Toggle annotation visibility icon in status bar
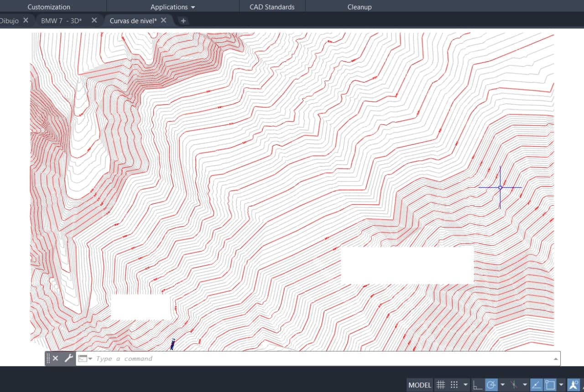The width and height of the screenshot is (584, 392). pos(574,385)
